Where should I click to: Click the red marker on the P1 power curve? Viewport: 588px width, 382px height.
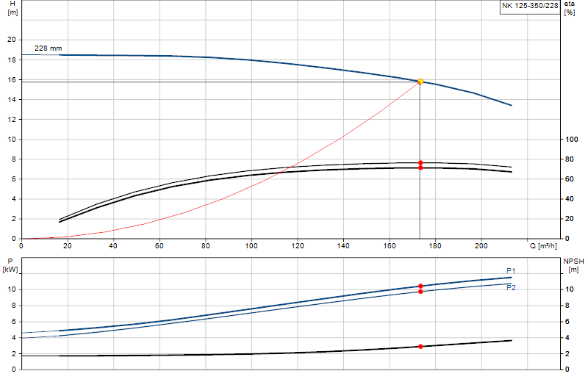pyautogui.click(x=420, y=286)
